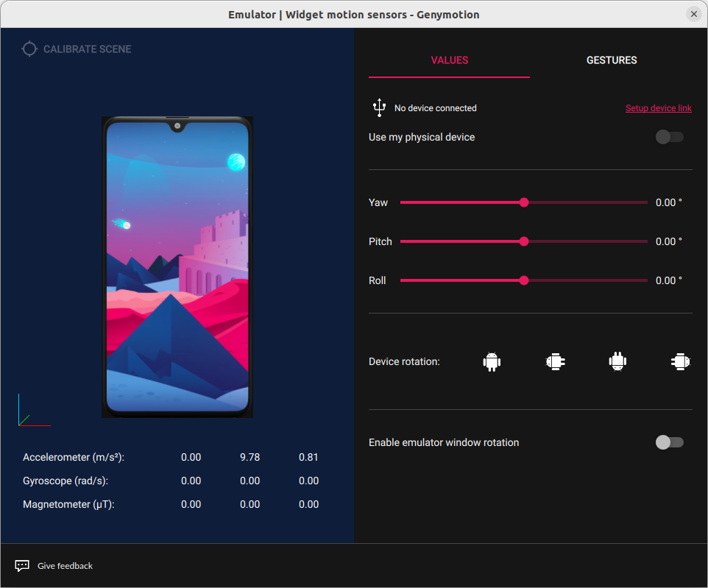Click the crosshair icon beside Calibrate Scene

tap(29, 49)
